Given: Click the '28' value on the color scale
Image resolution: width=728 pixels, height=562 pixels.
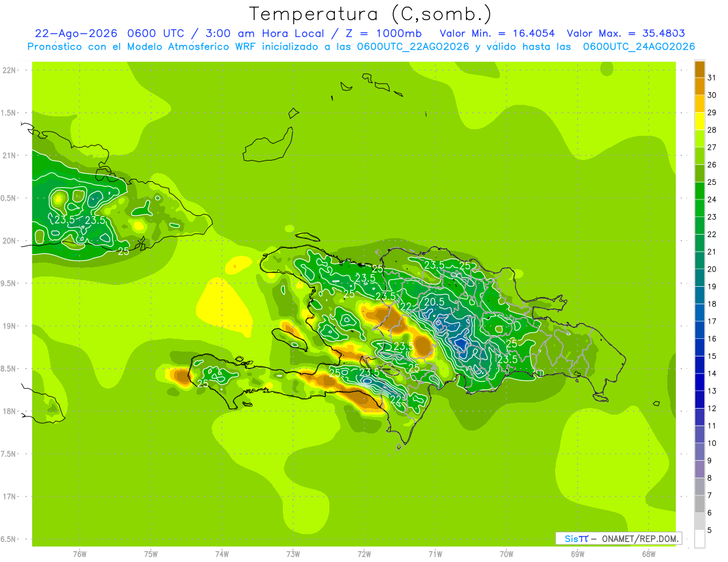Looking at the screenshot, I should (712, 130).
